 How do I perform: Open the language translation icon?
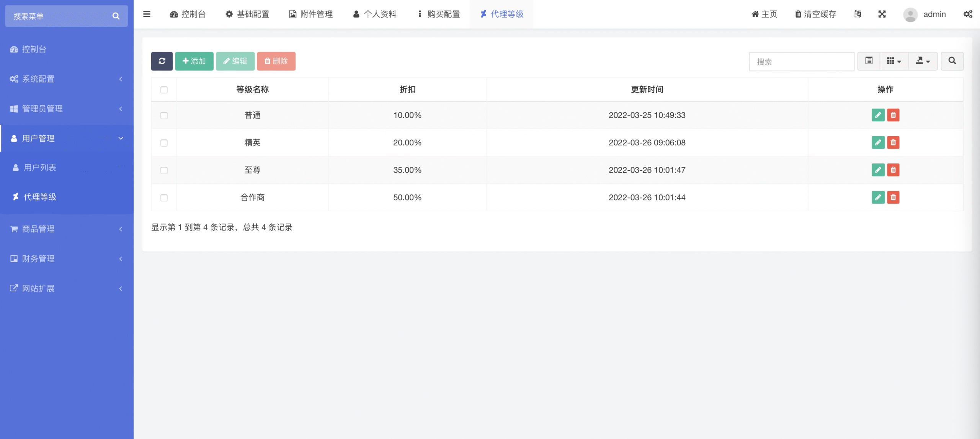coord(857,14)
